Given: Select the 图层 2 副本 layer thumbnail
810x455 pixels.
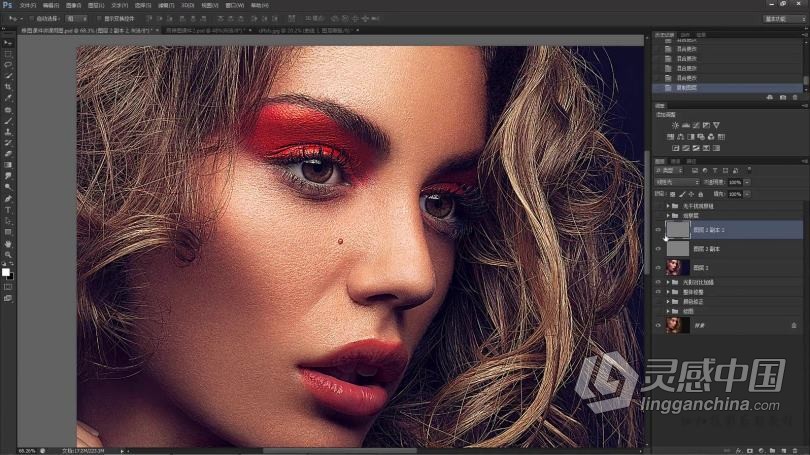Looking at the screenshot, I should (x=678, y=249).
